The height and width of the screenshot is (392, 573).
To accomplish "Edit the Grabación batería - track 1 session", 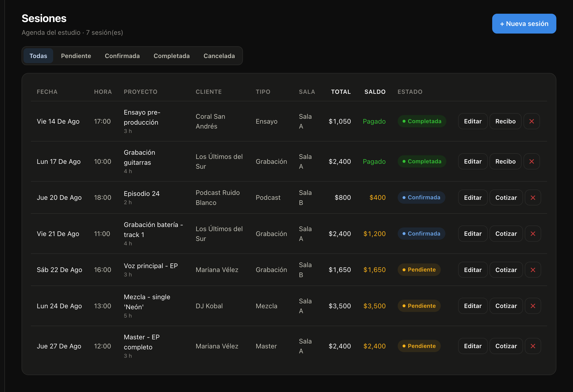I will (x=473, y=234).
